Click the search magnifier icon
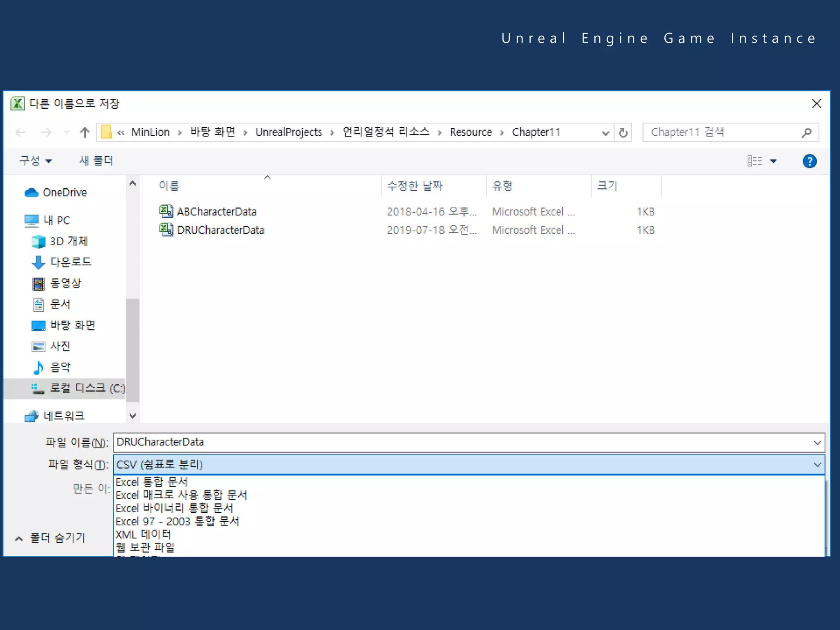 click(806, 132)
